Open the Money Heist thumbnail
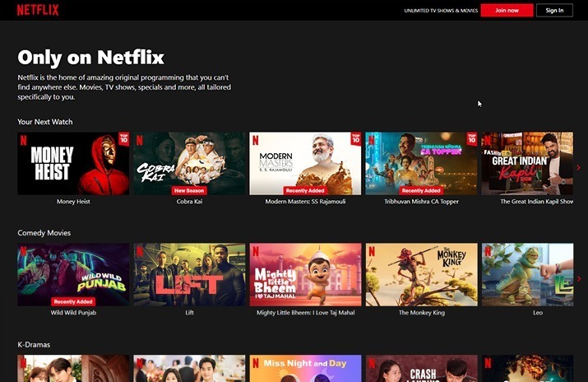Screen dimensions: 588x382 (73, 163)
